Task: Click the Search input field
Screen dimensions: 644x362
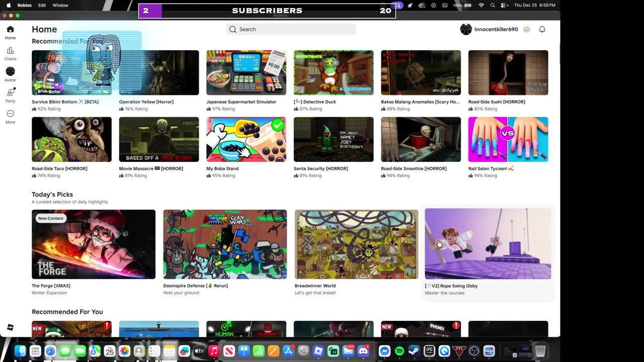Action: coord(291,29)
